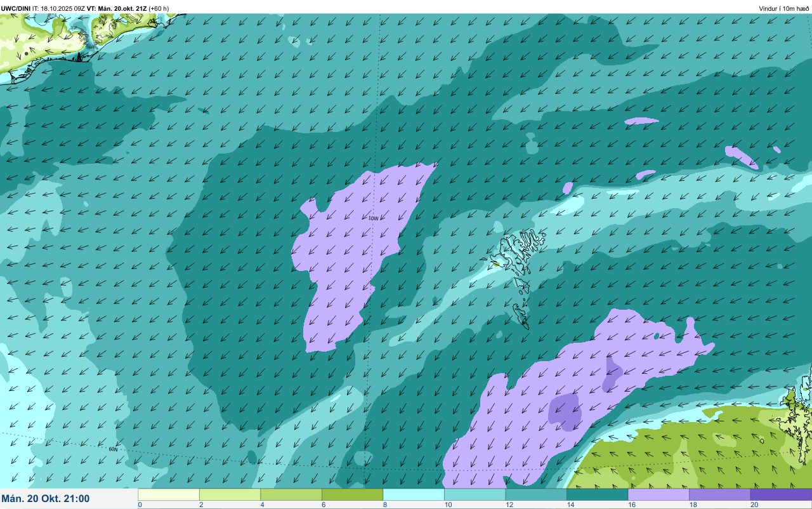Click the darker purple 18–20 wind patch

click(x=565, y=411)
